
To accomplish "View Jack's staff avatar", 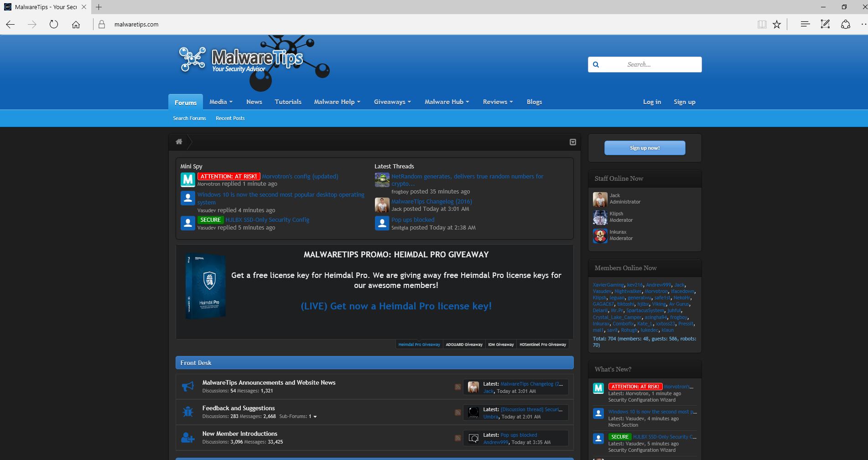I will pyautogui.click(x=600, y=199).
